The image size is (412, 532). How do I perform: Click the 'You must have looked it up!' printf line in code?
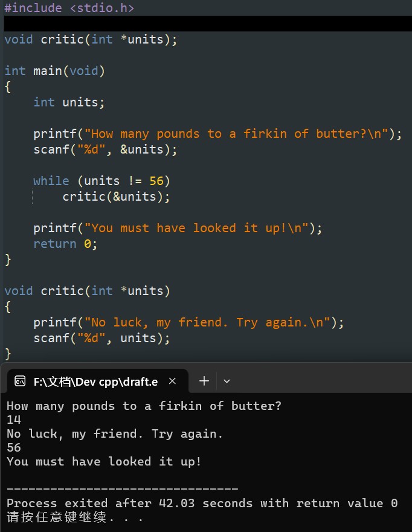coord(178,228)
